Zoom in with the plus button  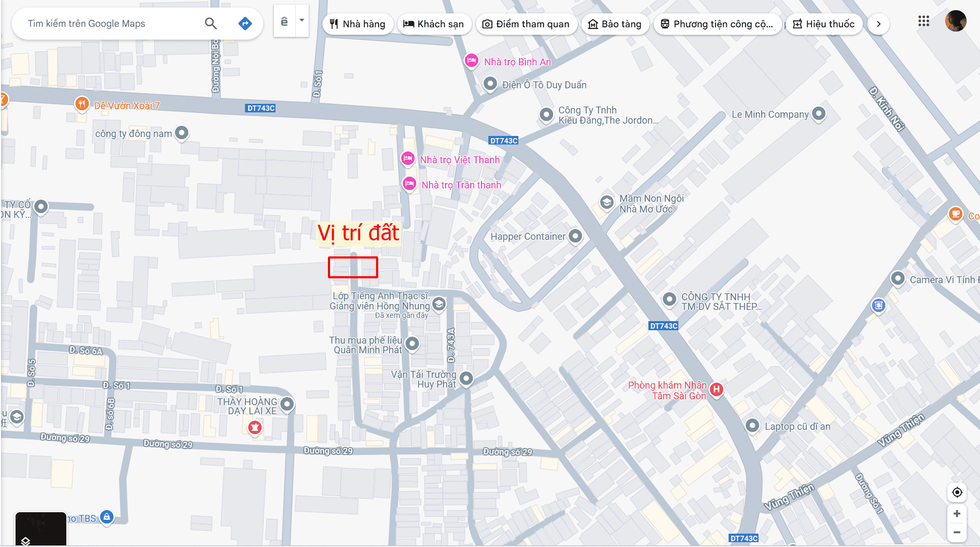957,514
